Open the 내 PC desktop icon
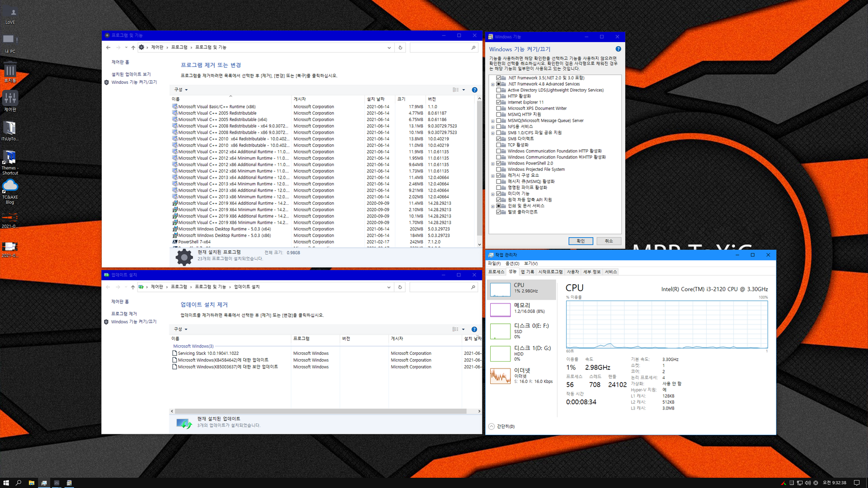 10,43
